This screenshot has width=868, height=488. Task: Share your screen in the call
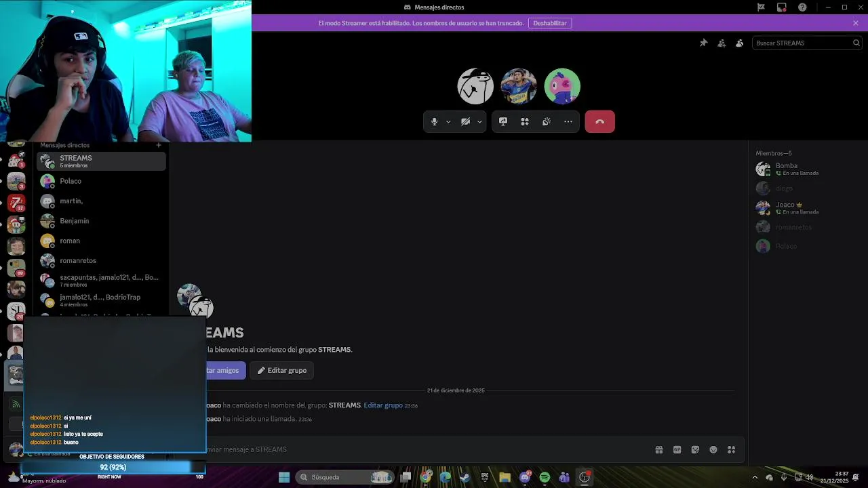(x=503, y=122)
